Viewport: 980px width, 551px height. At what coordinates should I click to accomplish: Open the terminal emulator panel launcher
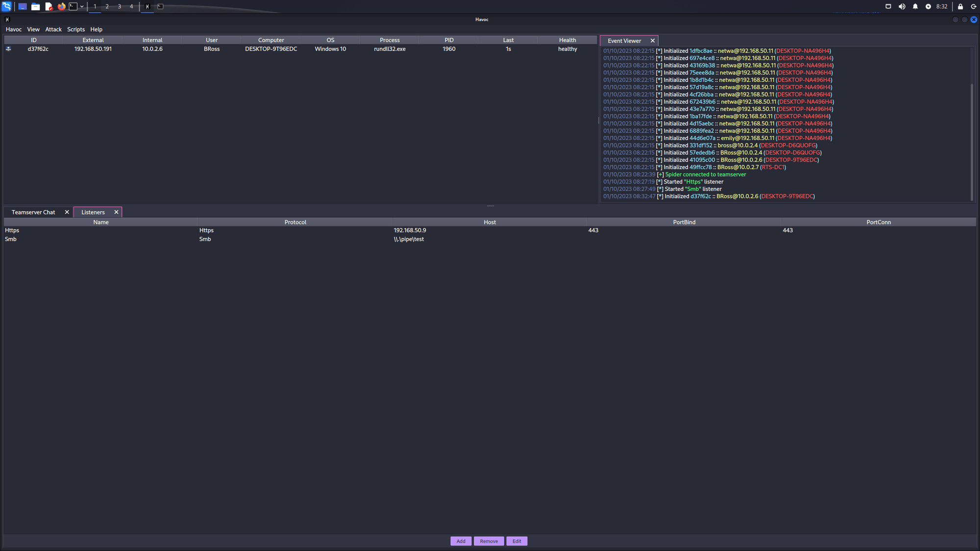[x=73, y=6]
